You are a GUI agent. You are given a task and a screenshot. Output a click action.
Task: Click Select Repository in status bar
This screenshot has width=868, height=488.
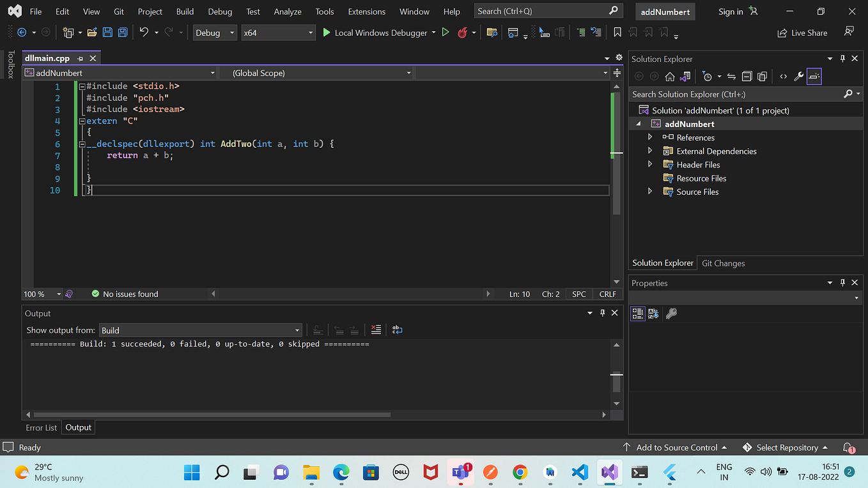[785, 448]
